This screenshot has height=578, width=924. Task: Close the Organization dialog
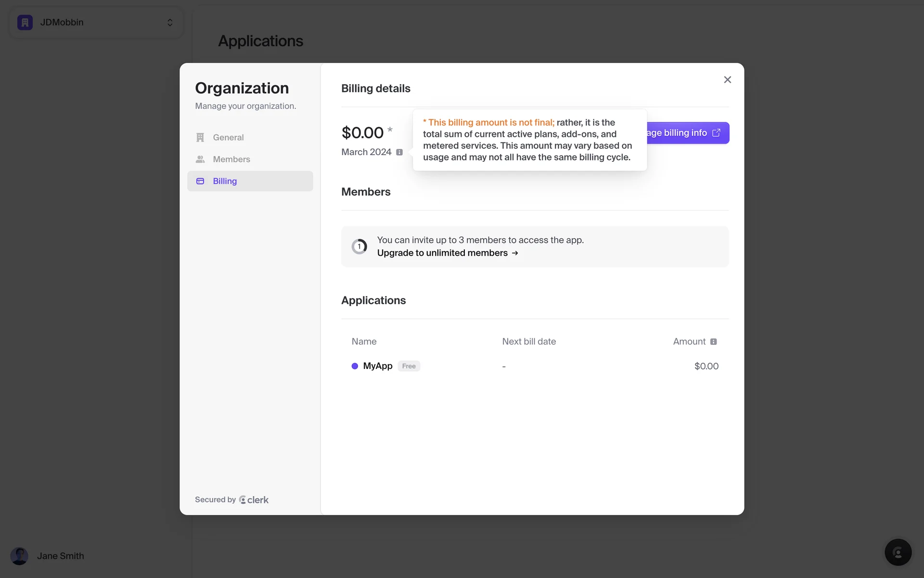tap(727, 80)
